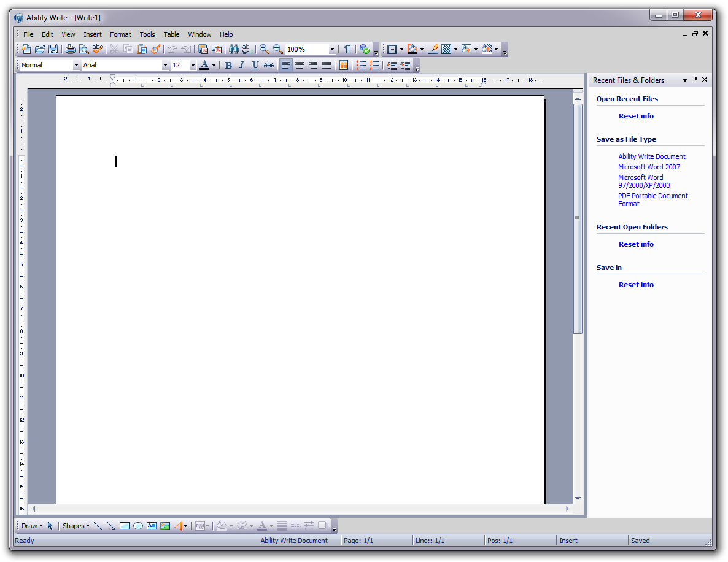Click the Save floppy disk icon

pos(53,49)
